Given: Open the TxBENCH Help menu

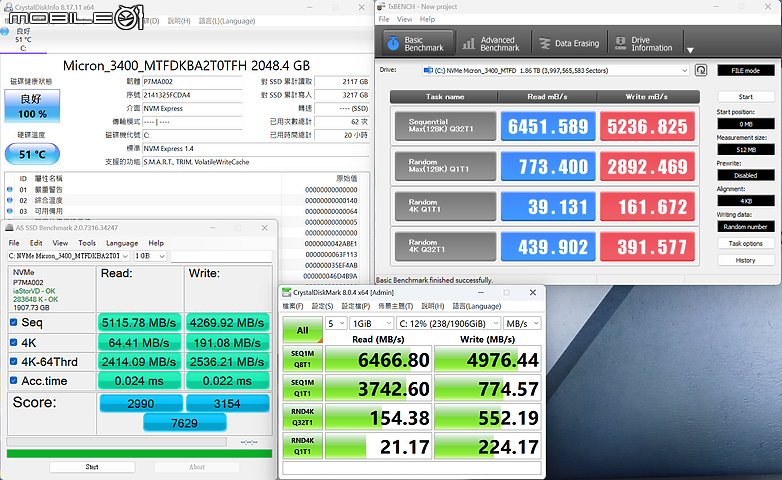Looking at the screenshot, I should click(x=427, y=19).
